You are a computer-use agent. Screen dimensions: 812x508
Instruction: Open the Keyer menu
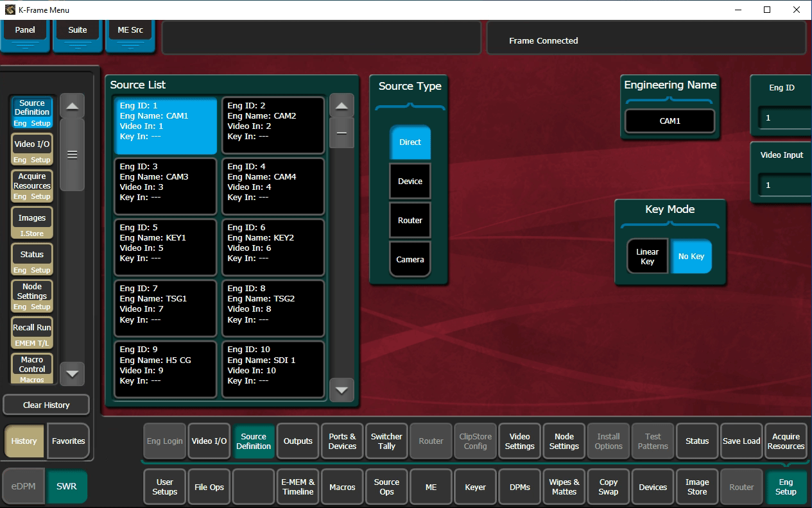475,486
